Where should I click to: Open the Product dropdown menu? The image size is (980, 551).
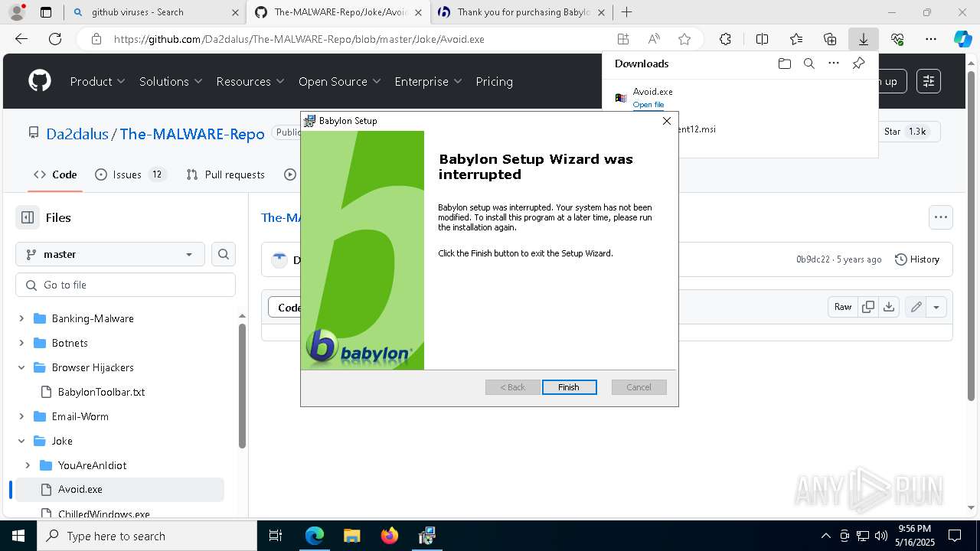point(97,81)
